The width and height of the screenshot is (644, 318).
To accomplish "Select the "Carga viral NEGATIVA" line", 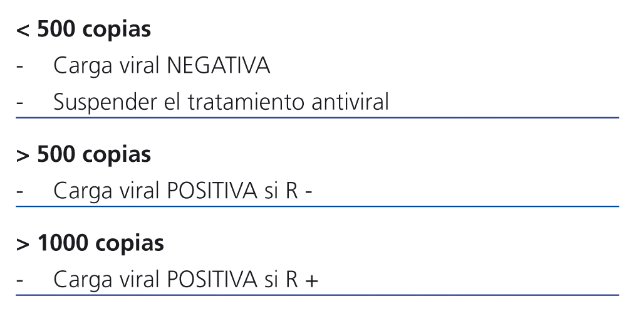I will point(162,66).
